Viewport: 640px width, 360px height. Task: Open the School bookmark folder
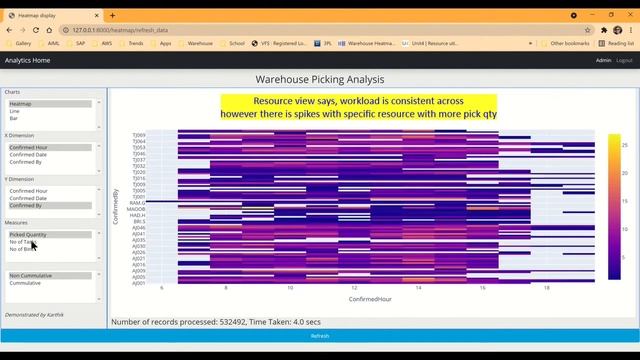pos(232,43)
